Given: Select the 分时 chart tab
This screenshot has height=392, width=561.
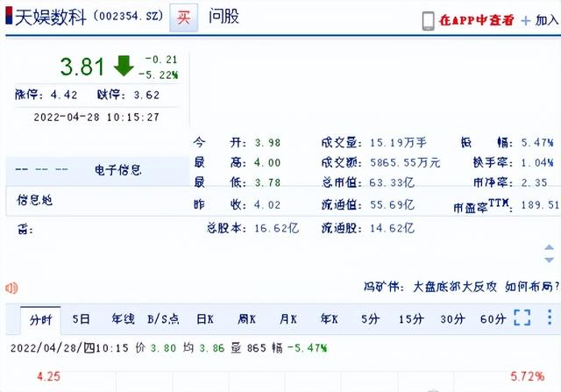Looking at the screenshot, I should click(40, 320).
